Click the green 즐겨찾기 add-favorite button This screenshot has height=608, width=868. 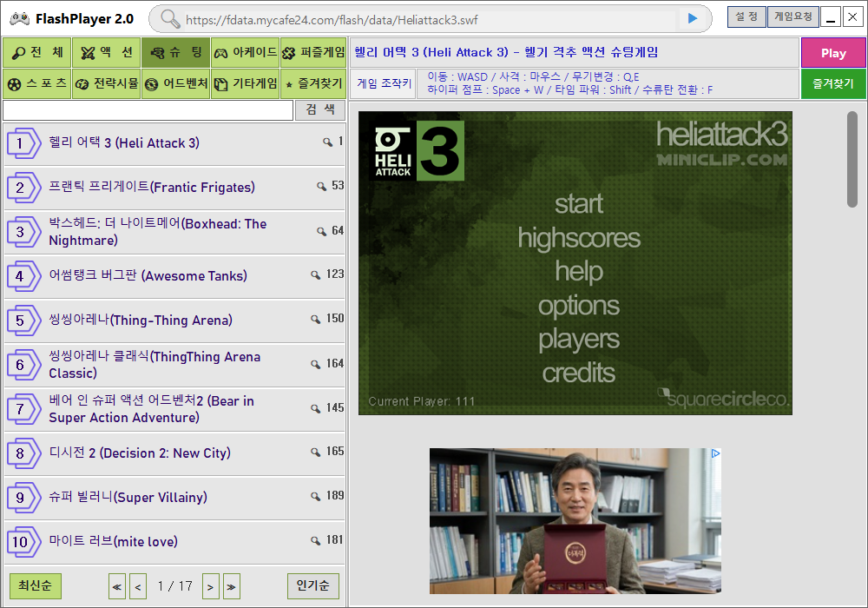[832, 83]
